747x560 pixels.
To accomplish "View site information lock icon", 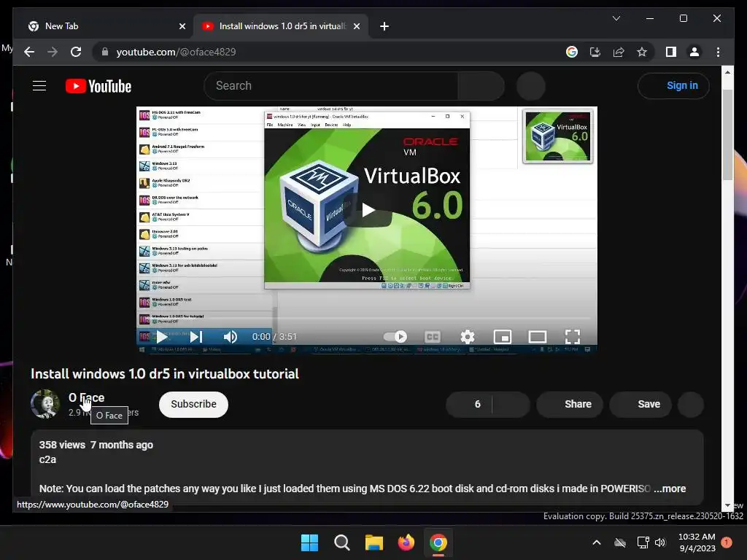I will 105,52.
